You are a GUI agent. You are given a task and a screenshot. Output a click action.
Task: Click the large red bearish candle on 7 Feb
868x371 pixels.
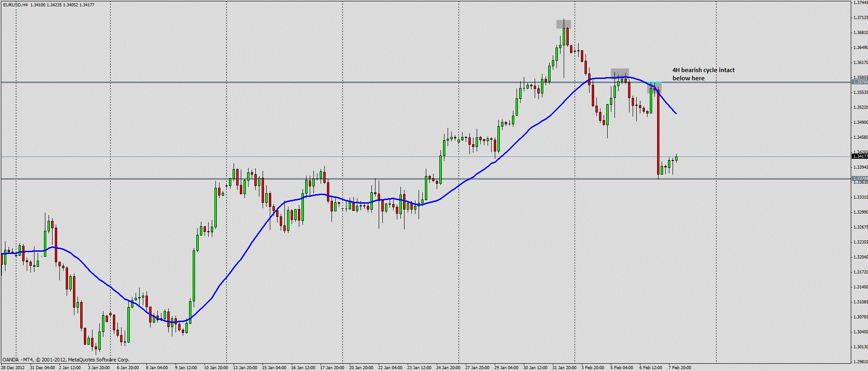point(658,132)
